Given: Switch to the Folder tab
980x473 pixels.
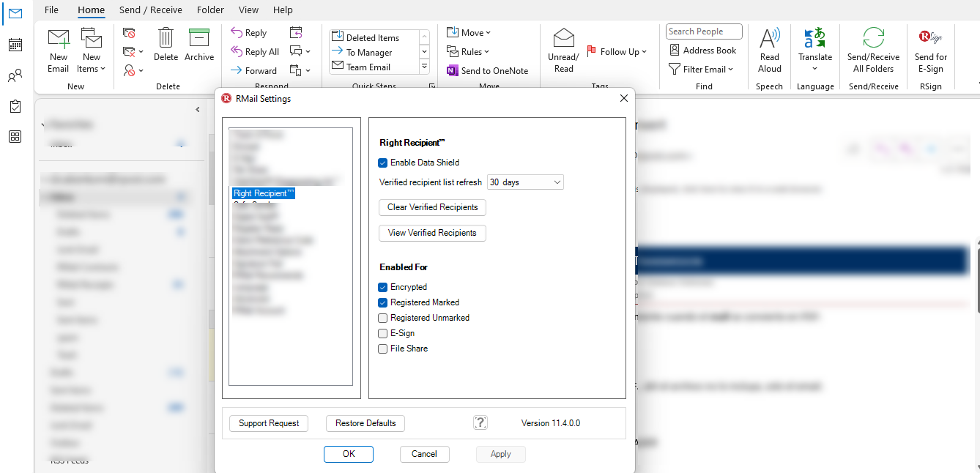Looking at the screenshot, I should tap(211, 10).
